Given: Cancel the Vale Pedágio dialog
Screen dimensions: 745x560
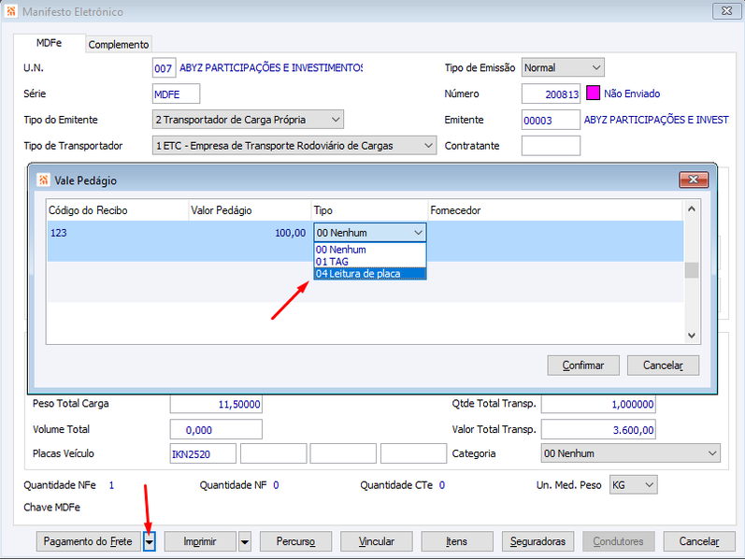Looking at the screenshot, I should point(663,366).
